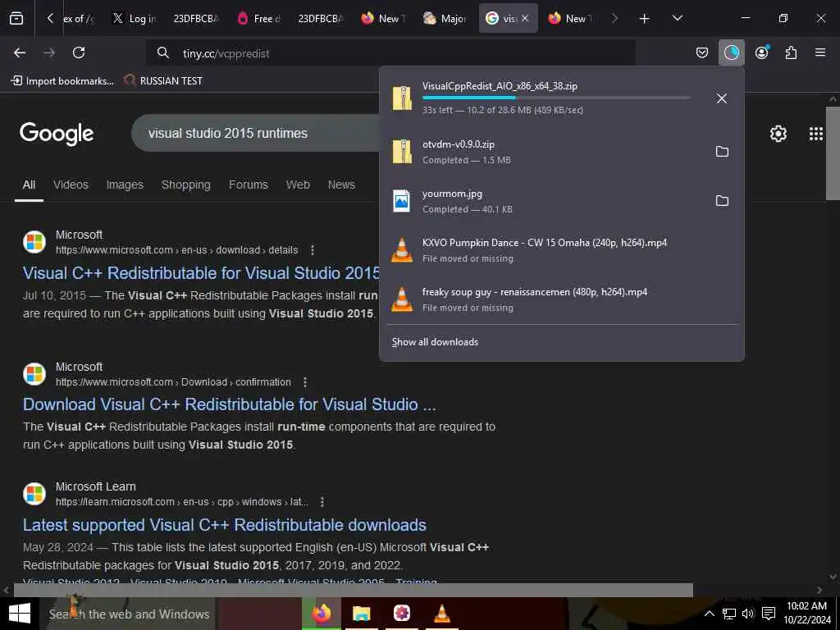Viewport: 840px width, 630px height.
Task: Switch to Shopping search results
Action: coord(186,185)
